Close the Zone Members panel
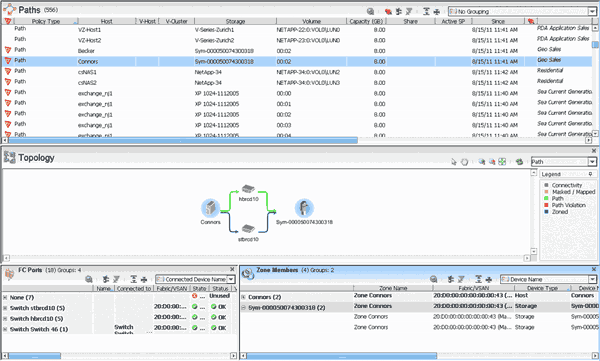600x361 pixels. click(x=594, y=269)
